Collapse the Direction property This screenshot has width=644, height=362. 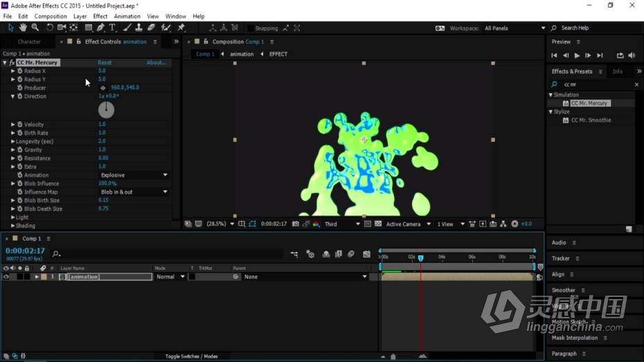12,96
